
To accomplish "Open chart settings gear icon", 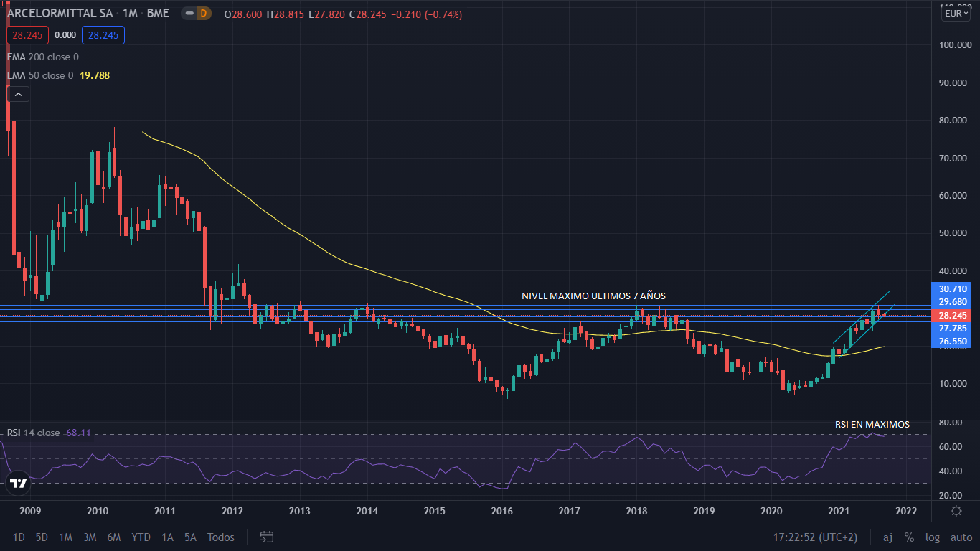I will coord(956,511).
